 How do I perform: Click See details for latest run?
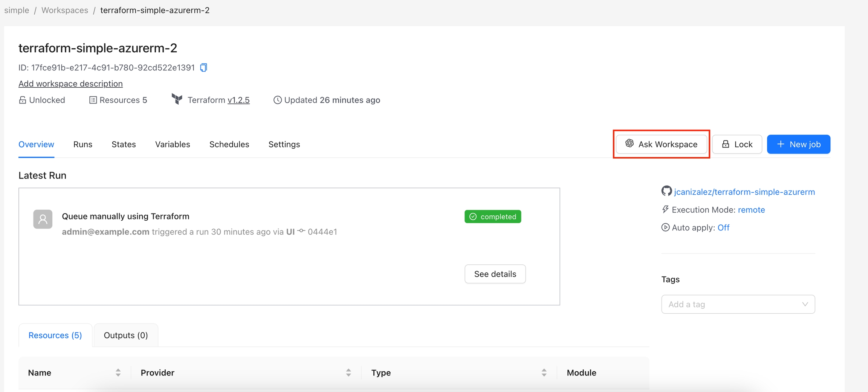495,274
